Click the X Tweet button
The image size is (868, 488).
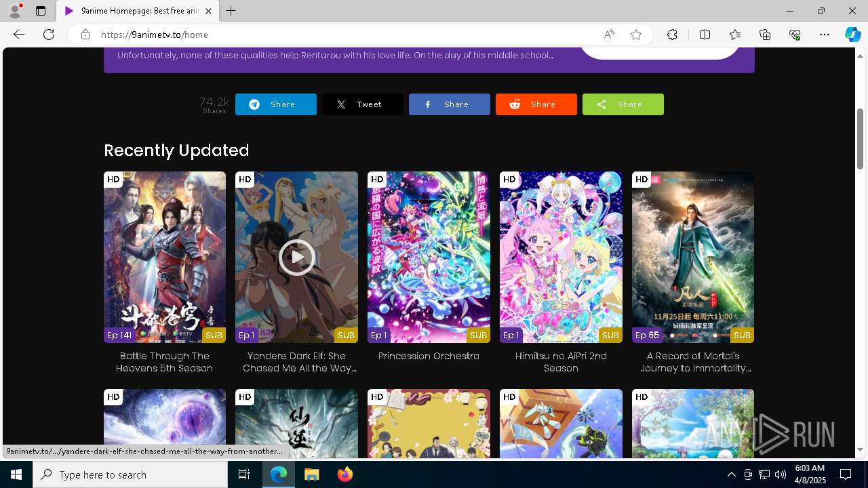tap(363, 104)
